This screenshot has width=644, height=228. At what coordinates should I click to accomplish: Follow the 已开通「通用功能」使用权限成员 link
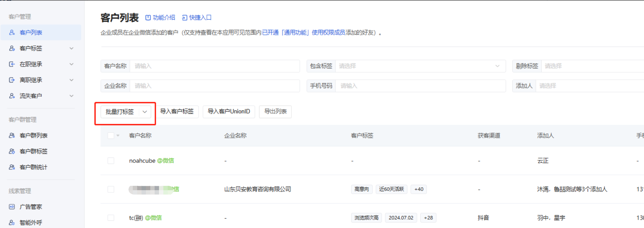tap(303, 33)
